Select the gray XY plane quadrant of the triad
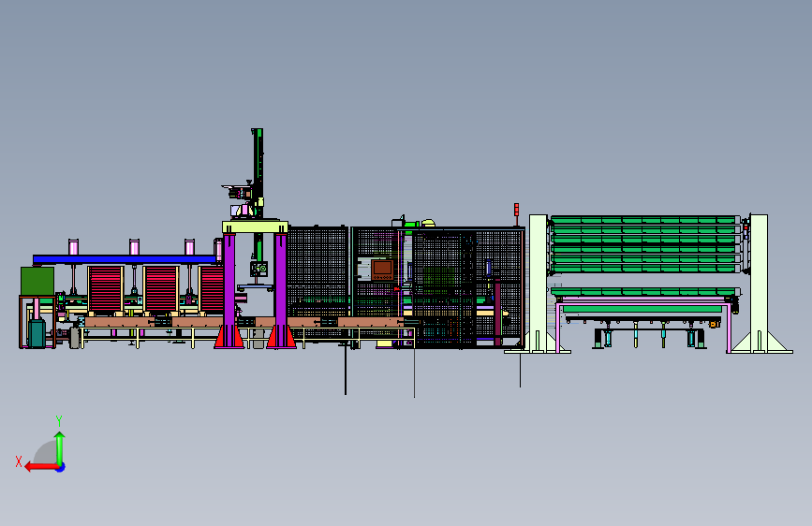 coord(45,452)
